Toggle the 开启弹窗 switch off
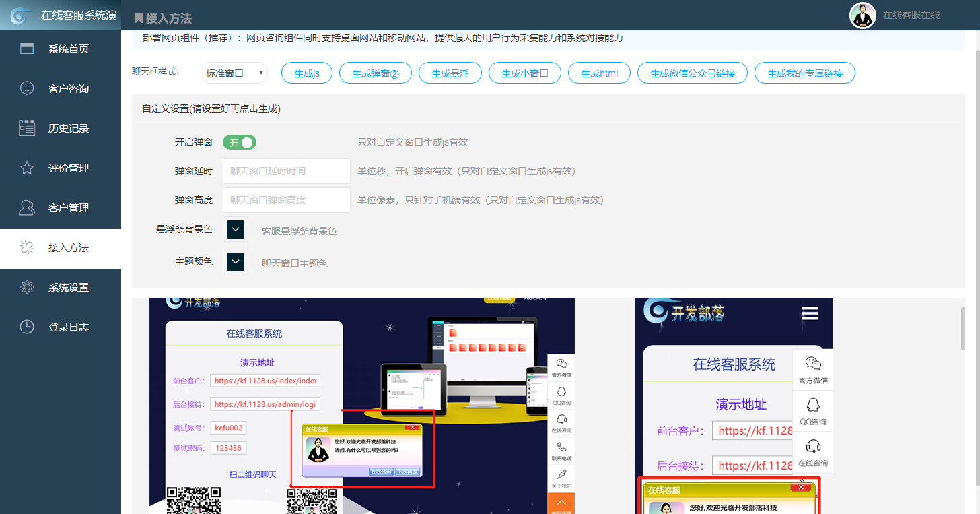 [240, 143]
